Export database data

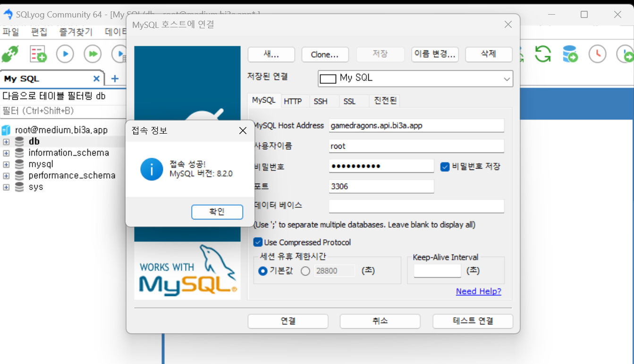click(x=570, y=53)
